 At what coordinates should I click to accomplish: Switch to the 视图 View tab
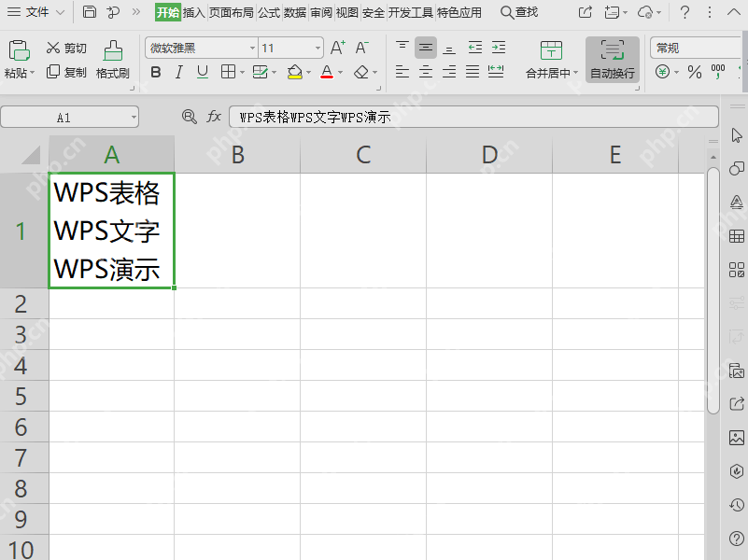pyautogui.click(x=346, y=12)
